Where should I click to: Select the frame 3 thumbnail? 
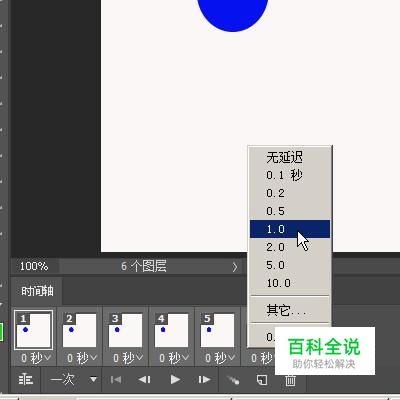[x=125, y=330]
